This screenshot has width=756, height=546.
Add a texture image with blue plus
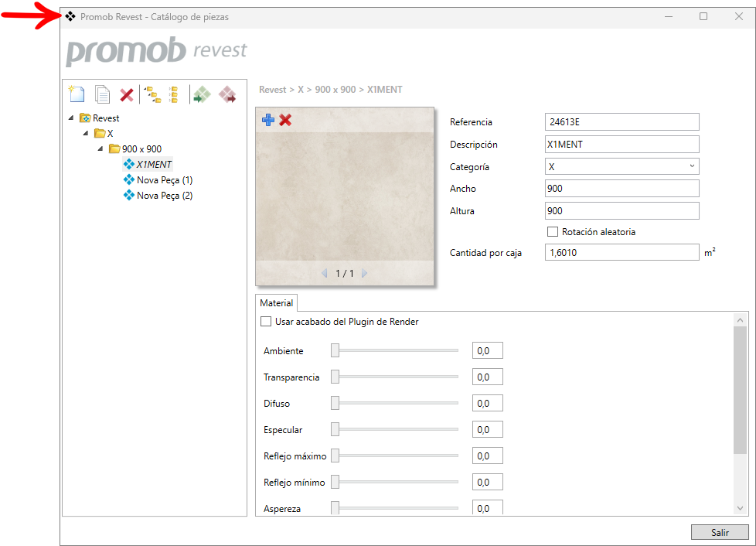268,120
